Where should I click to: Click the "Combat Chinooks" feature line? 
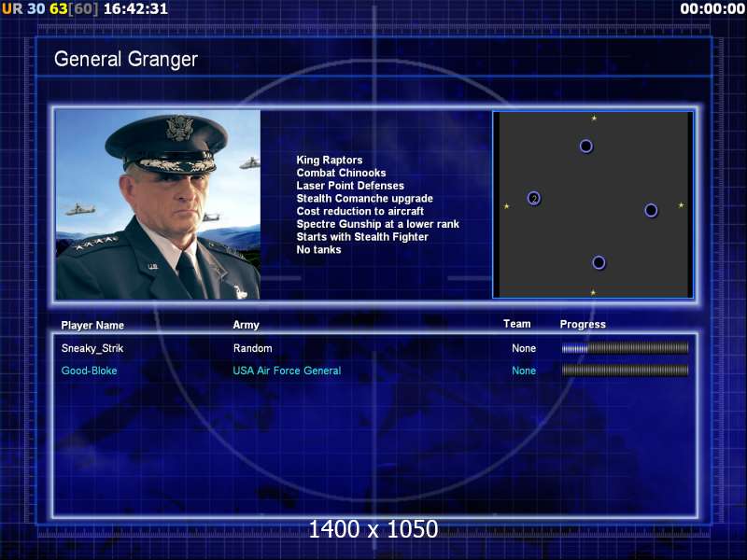[341, 173]
